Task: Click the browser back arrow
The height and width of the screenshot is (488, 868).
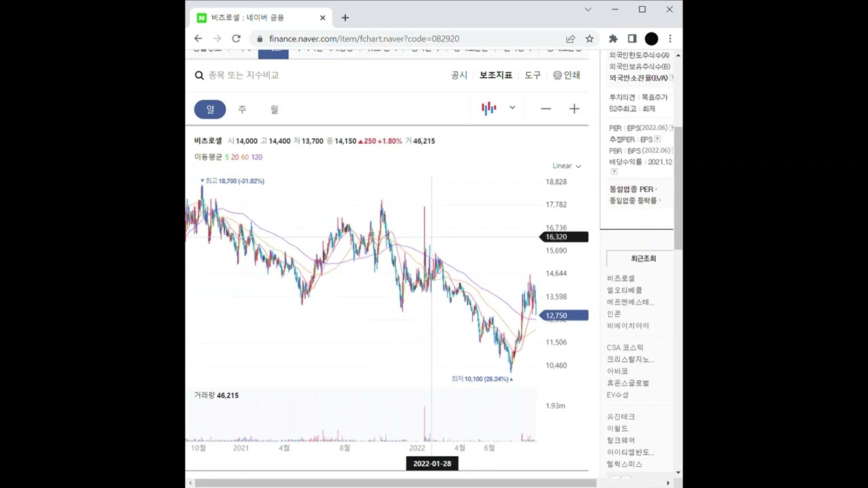Action: pyautogui.click(x=198, y=39)
